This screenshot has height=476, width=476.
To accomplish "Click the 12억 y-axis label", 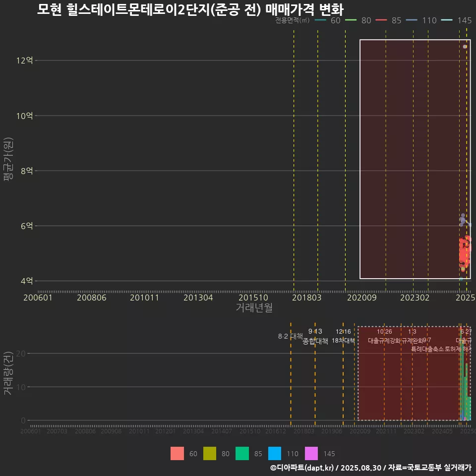I will 25,60.
